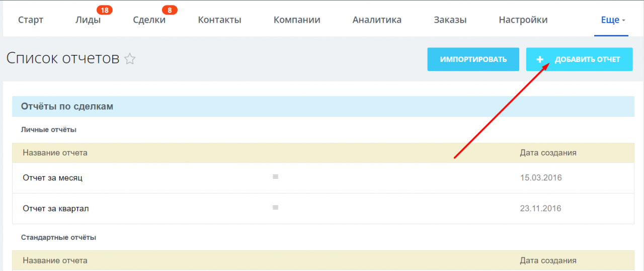Open the menu icon for Отчет за месяц
This screenshot has width=644, height=271.
pyautogui.click(x=275, y=177)
